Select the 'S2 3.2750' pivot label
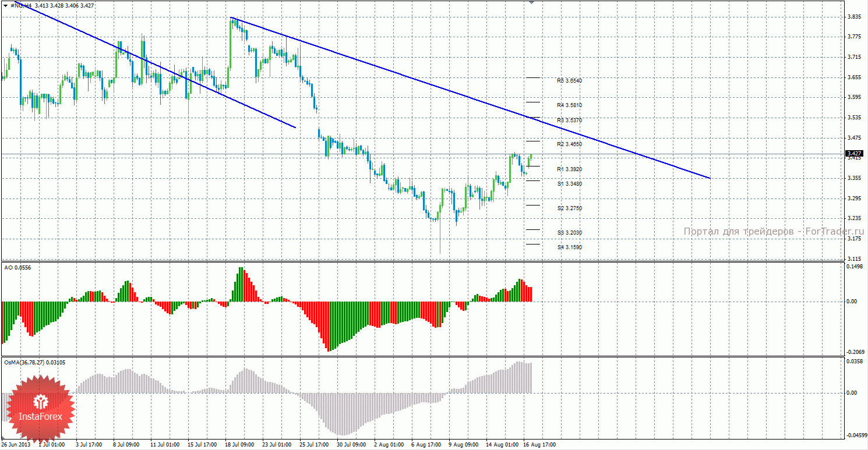The width and height of the screenshot is (868, 450). pyautogui.click(x=569, y=208)
